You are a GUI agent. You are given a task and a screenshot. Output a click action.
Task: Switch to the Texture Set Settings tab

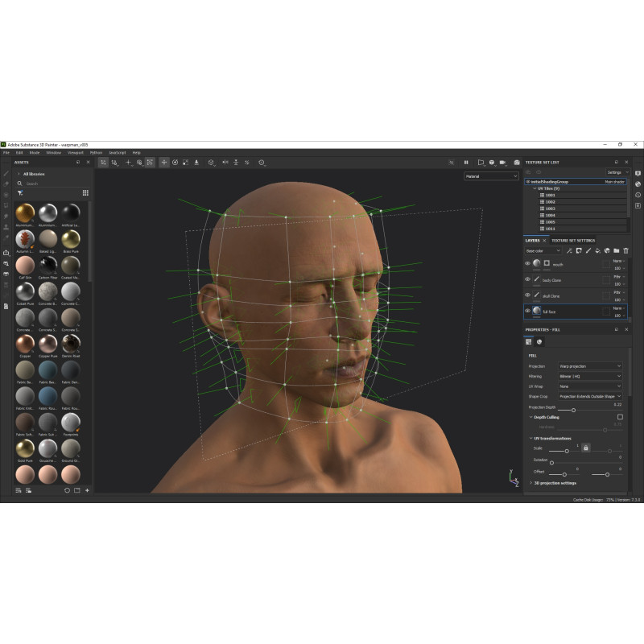(572, 241)
